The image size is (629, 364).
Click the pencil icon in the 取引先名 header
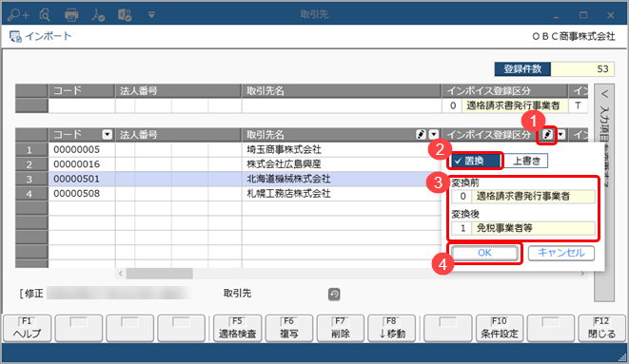pyautogui.click(x=421, y=135)
